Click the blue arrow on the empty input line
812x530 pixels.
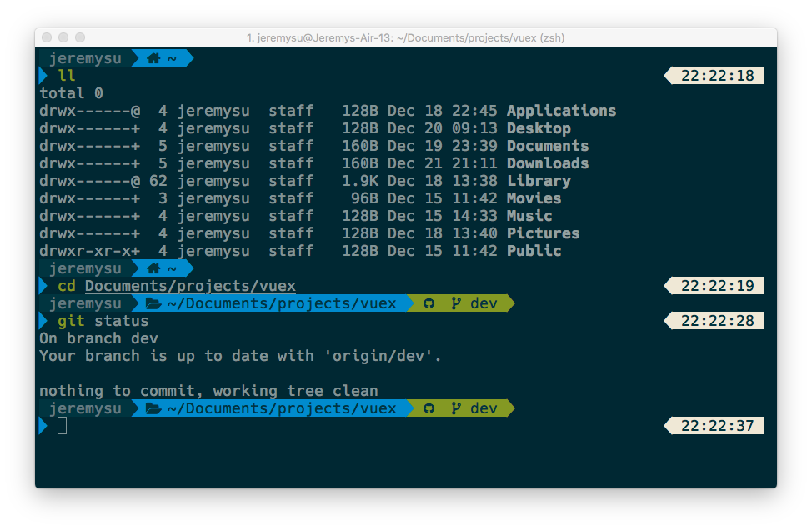[43, 426]
